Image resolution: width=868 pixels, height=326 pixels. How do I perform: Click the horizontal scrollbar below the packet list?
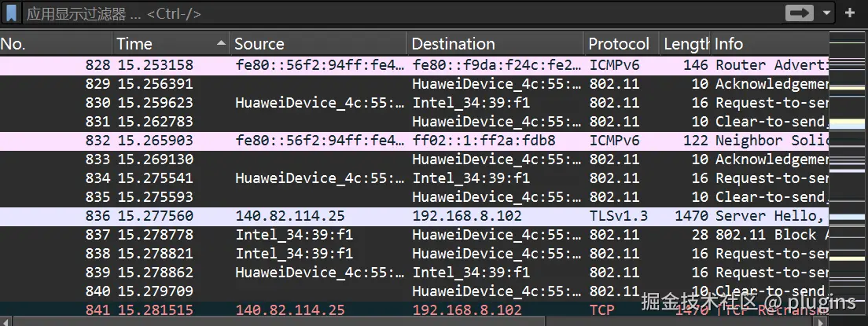393,321
